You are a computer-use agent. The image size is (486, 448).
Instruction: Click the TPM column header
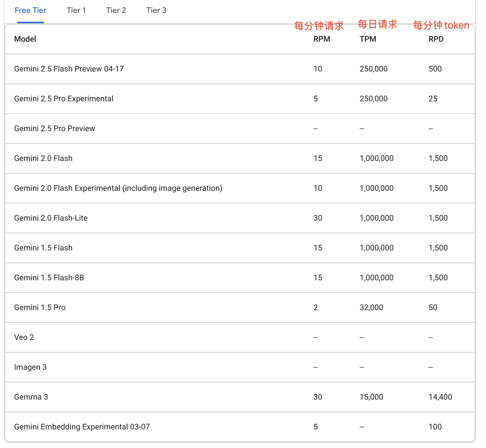[368, 39]
